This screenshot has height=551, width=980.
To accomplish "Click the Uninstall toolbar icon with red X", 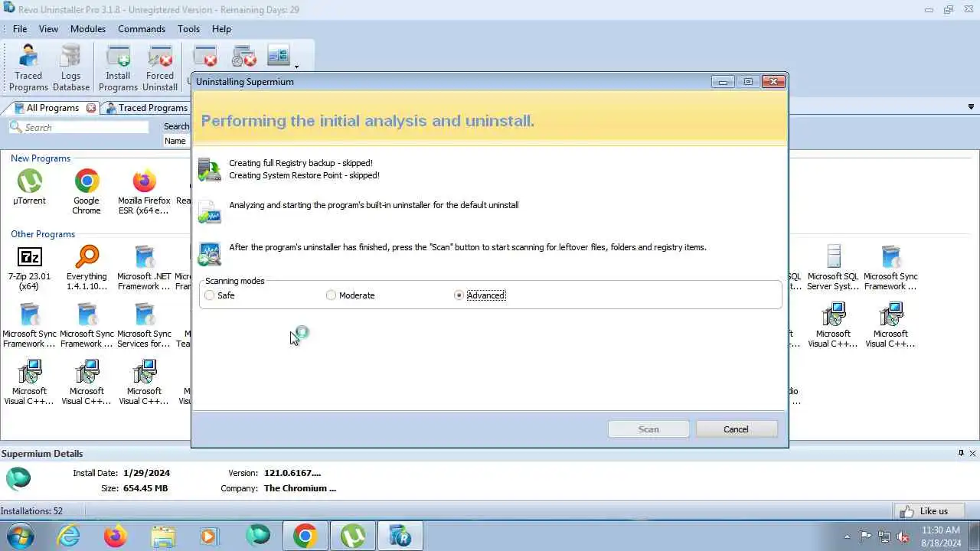I will [205, 56].
